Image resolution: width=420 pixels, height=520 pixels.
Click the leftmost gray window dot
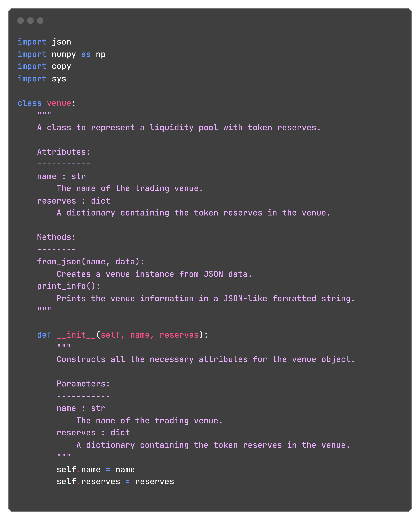[21, 21]
